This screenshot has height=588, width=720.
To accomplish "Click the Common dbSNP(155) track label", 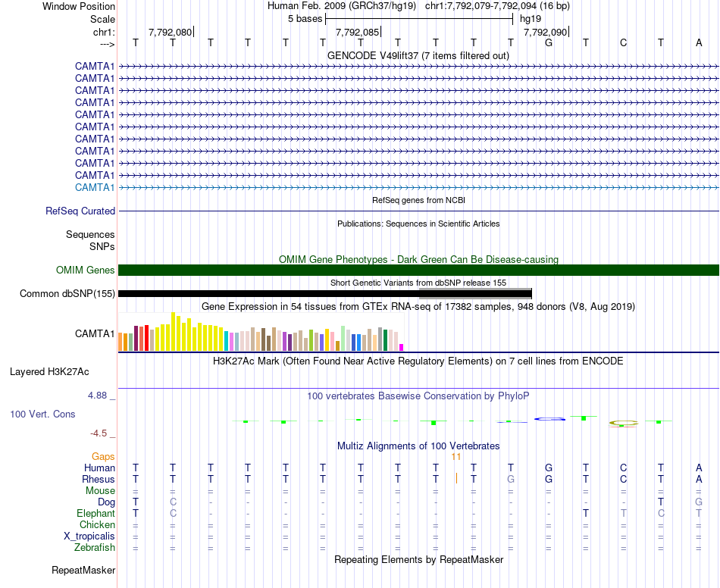I will 67,294.
